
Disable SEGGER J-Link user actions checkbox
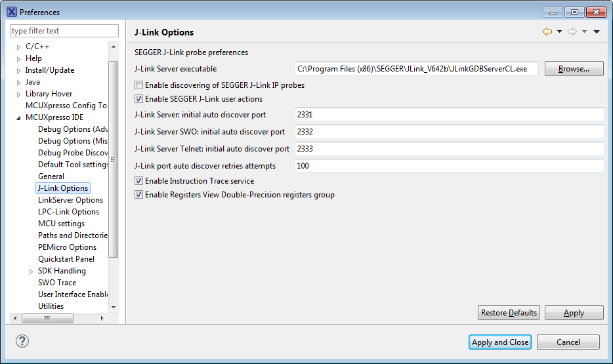click(x=138, y=99)
